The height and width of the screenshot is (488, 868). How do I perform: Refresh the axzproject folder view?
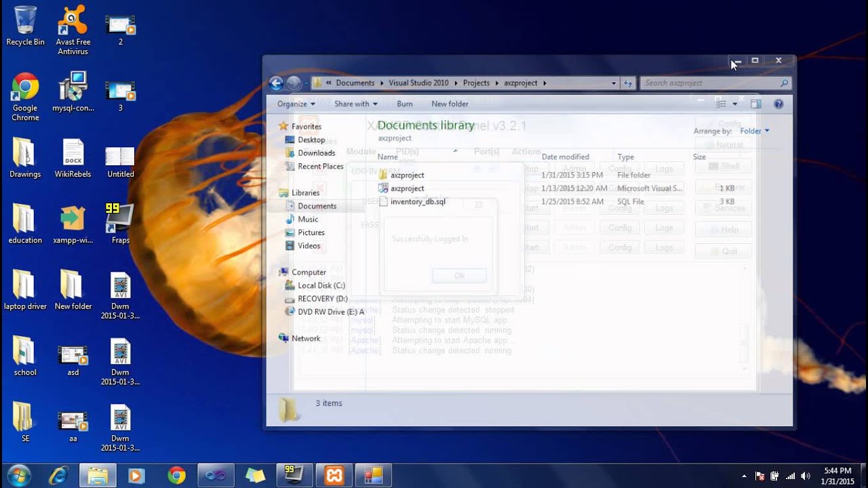coord(628,83)
